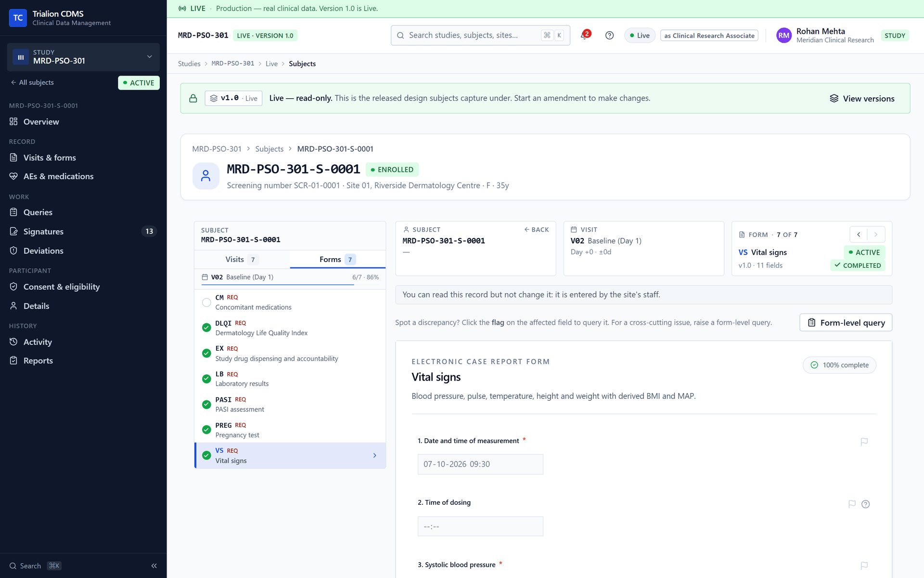The width and height of the screenshot is (924, 578).
Task: Click the RM user avatar
Action: click(783, 35)
